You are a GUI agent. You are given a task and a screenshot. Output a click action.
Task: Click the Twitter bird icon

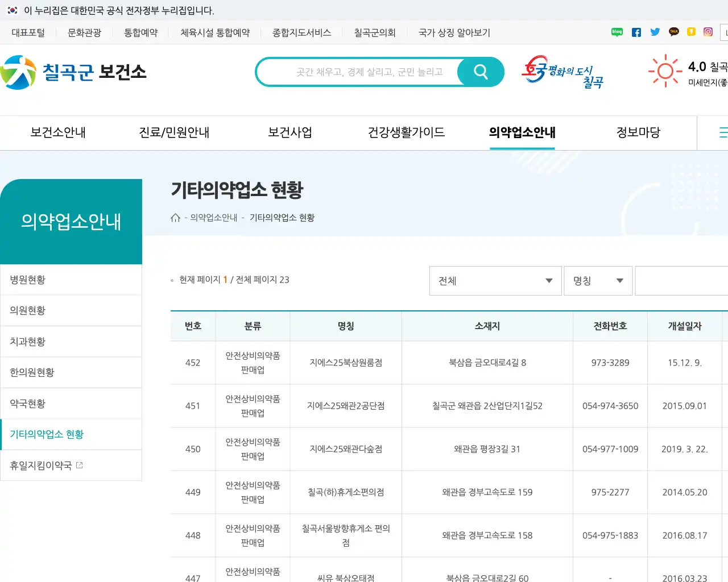pyautogui.click(x=655, y=32)
